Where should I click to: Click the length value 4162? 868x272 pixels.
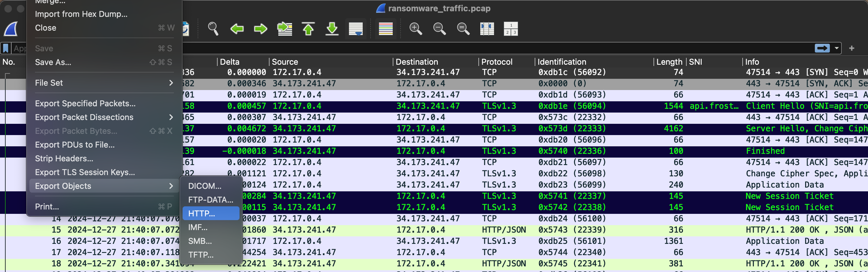coord(673,128)
